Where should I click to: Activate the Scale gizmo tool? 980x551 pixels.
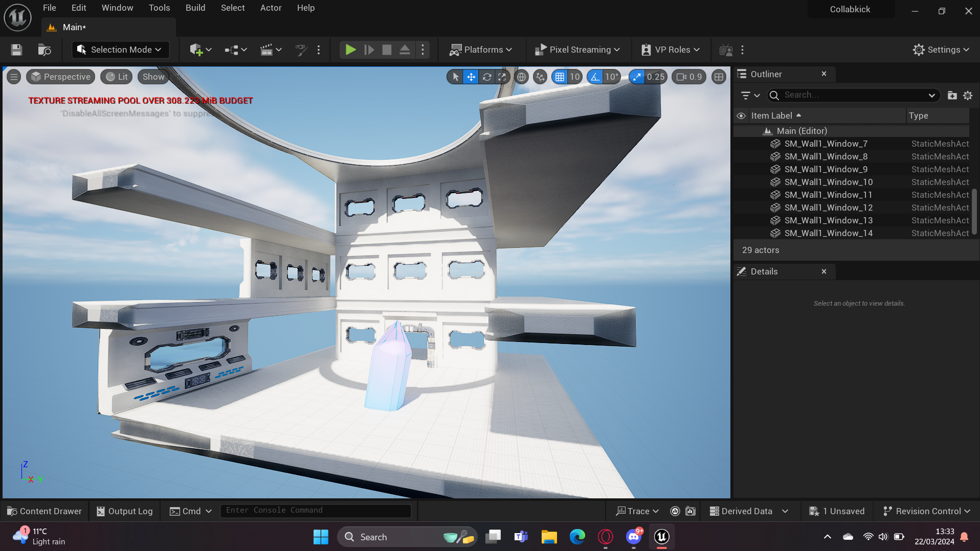[502, 77]
